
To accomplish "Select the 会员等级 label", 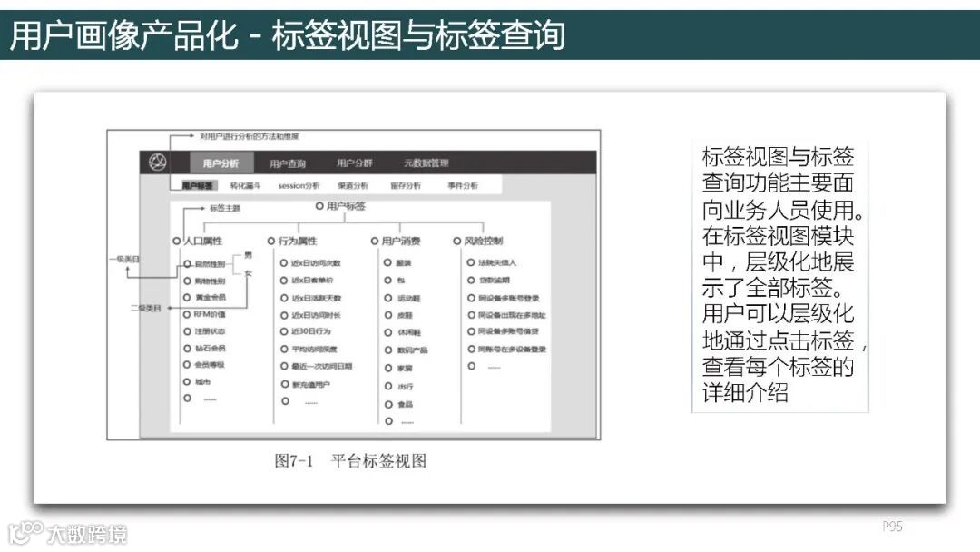I will click(x=204, y=364).
